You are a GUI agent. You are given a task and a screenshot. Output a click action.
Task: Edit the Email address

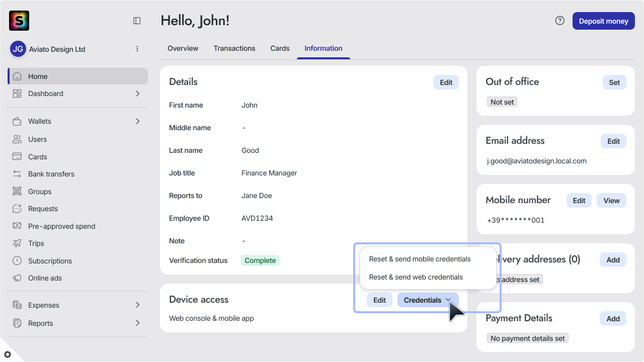click(x=613, y=141)
